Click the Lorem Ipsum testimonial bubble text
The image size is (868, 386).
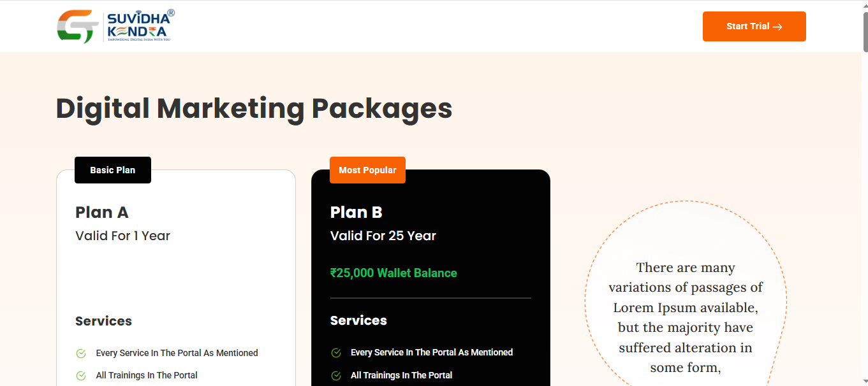click(x=686, y=317)
